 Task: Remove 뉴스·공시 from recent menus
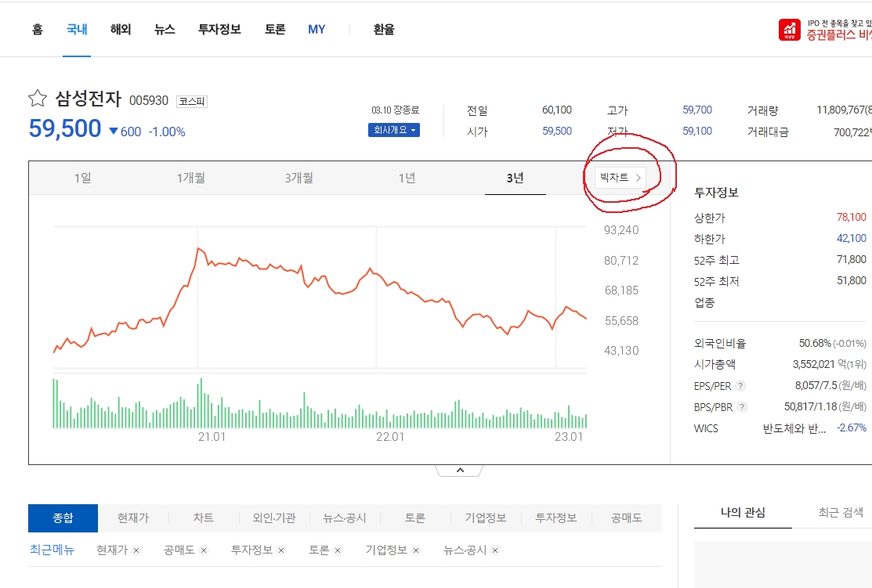click(x=495, y=550)
